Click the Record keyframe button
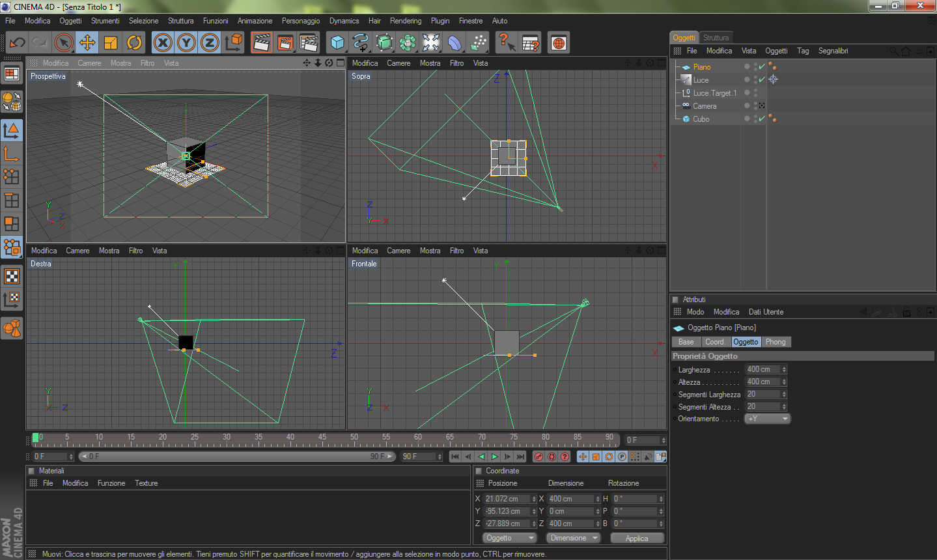The image size is (937, 560). [x=538, y=456]
